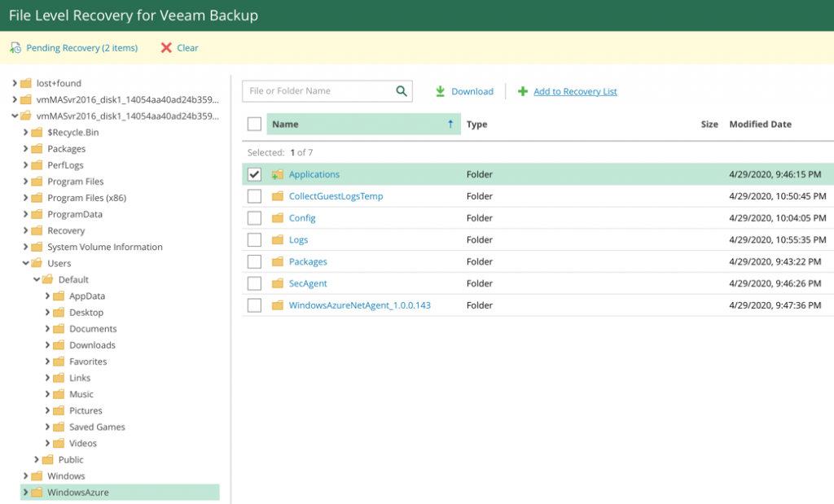Expand the Downloads tree node
Image resolution: width=834 pixels, height=504 pixels.
point(47,345)
